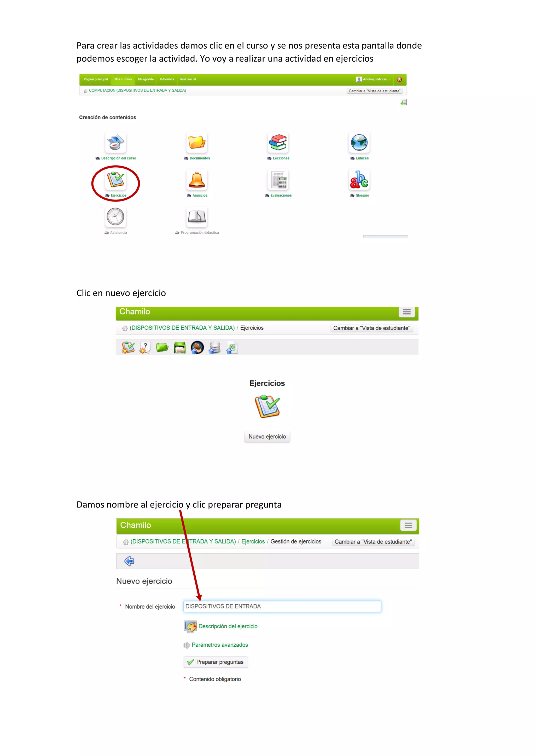The height and width of the screenshot is (756, 535).
Task: Open the Lecciones books icon
Action: point(278,143)
